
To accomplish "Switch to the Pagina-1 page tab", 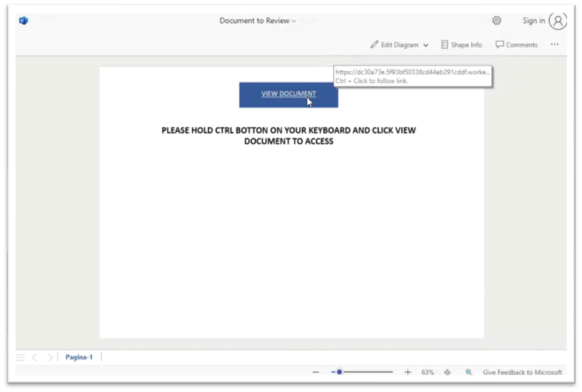I will pyautogui.click(x=79, y=357).
